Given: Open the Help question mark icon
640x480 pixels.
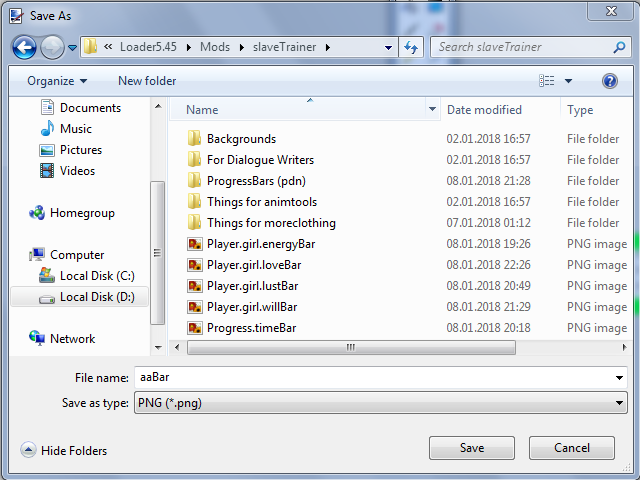Looking at the screenshot, I should (x=610, y=81).
